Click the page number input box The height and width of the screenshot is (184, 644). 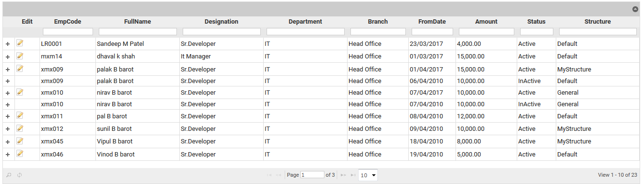click(312, 175)
